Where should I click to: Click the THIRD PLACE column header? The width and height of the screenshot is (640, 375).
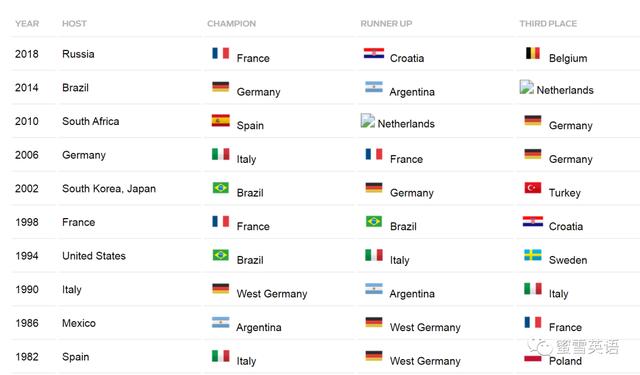click(x=548, y=24)
